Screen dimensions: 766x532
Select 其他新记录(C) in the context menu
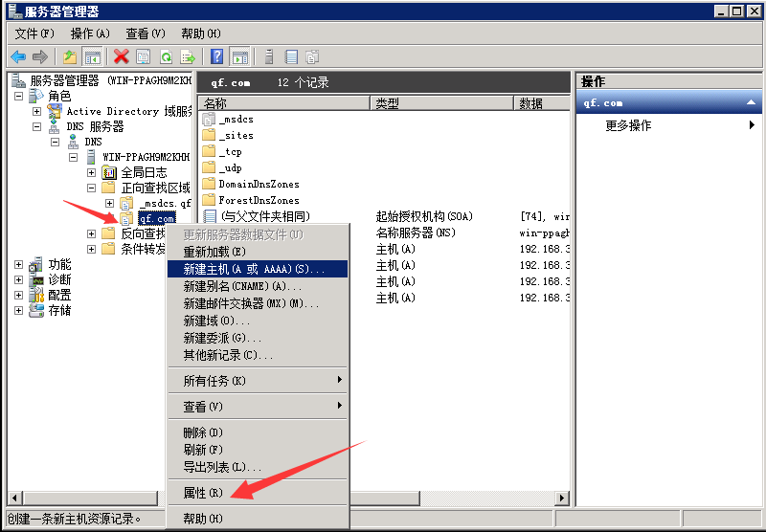(258, 355)
